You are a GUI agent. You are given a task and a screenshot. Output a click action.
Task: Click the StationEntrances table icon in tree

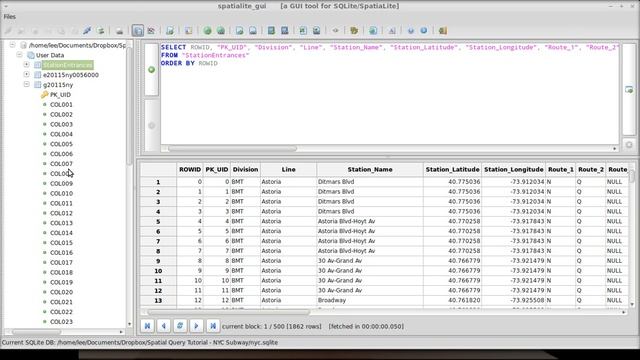point(38,65)
